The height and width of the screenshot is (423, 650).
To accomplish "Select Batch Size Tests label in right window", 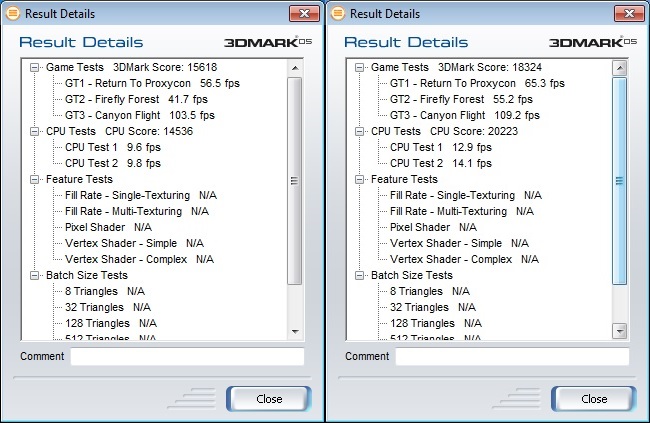I will 412,275.
